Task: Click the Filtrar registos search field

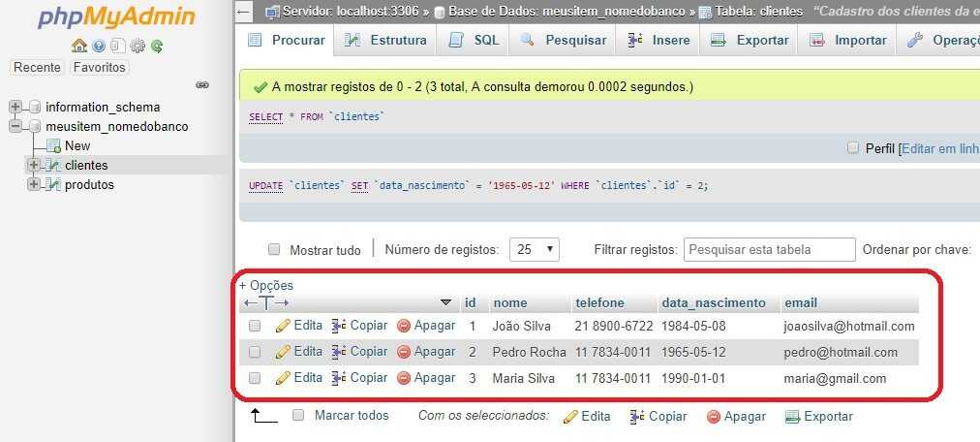Action: (x=769, y=249)
